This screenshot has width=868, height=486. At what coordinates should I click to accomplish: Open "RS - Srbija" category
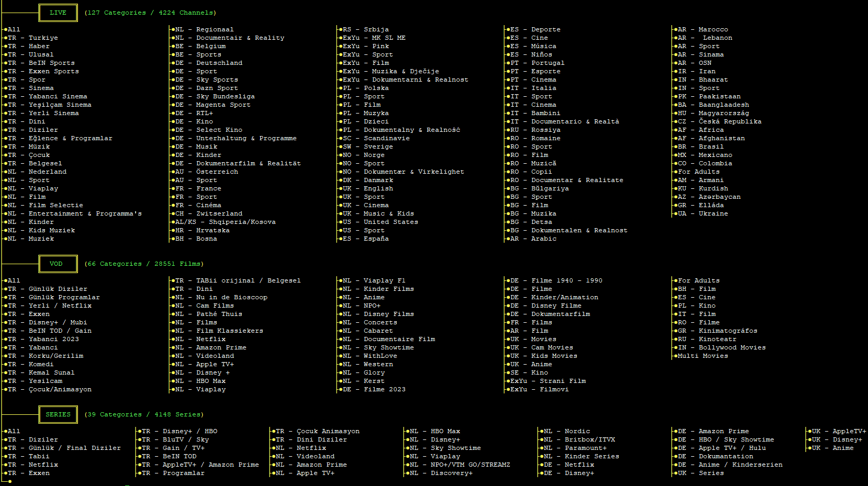pos(366,29)
